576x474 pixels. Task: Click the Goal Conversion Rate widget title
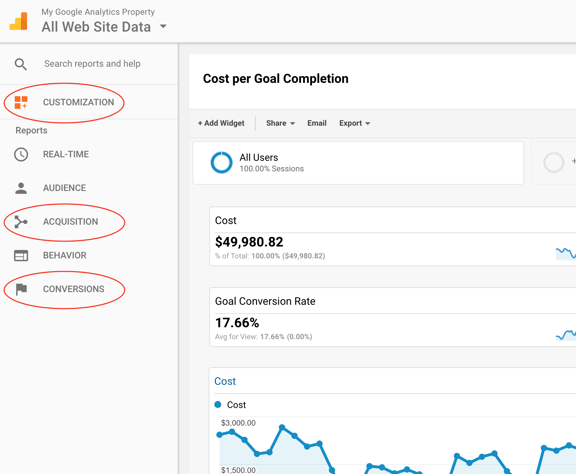pos(265,301)
